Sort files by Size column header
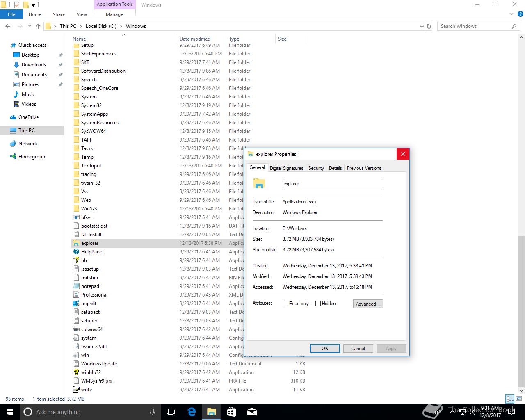 [x=291, y=39]
